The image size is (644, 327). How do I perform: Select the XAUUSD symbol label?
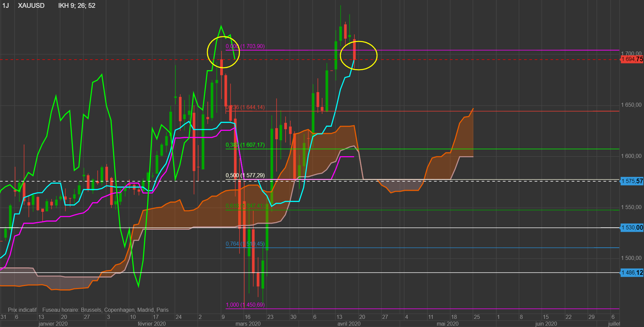tap(31, 5)
